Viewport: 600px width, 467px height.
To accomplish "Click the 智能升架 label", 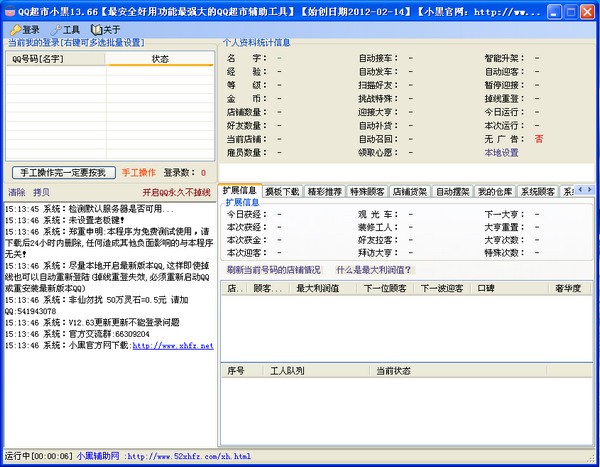I will pyautogui.click(x=504, y=58).
